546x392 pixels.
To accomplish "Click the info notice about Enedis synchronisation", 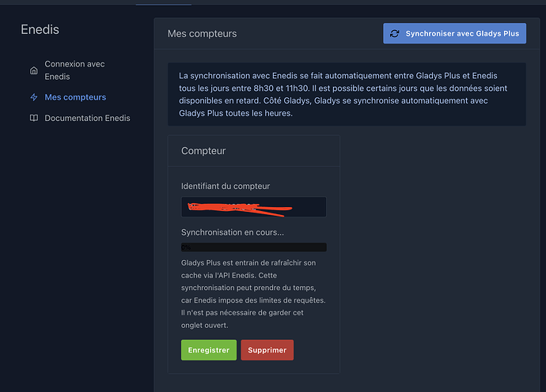I will coord(347,94).
